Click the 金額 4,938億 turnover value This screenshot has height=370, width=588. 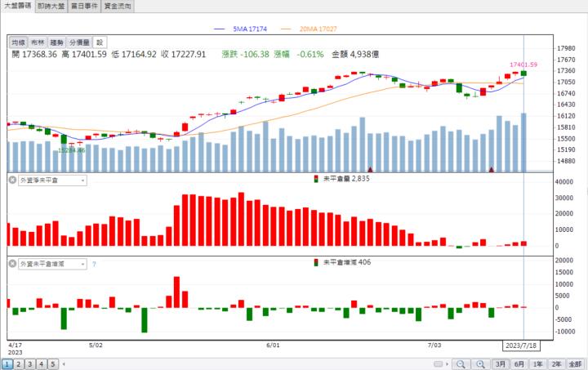tap(355, 55)
